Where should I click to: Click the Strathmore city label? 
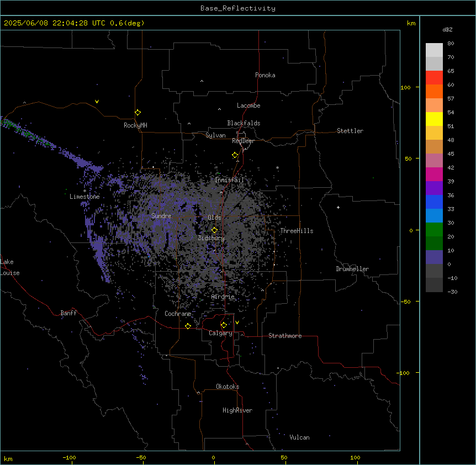coord(285,336)
